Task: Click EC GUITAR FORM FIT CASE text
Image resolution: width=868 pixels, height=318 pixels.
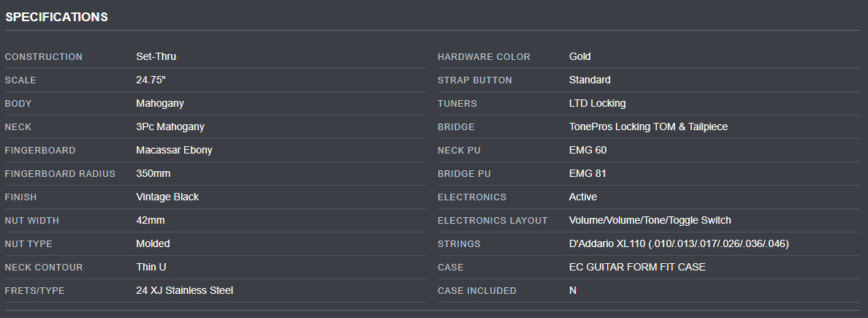Action: [x=637, y=267]
